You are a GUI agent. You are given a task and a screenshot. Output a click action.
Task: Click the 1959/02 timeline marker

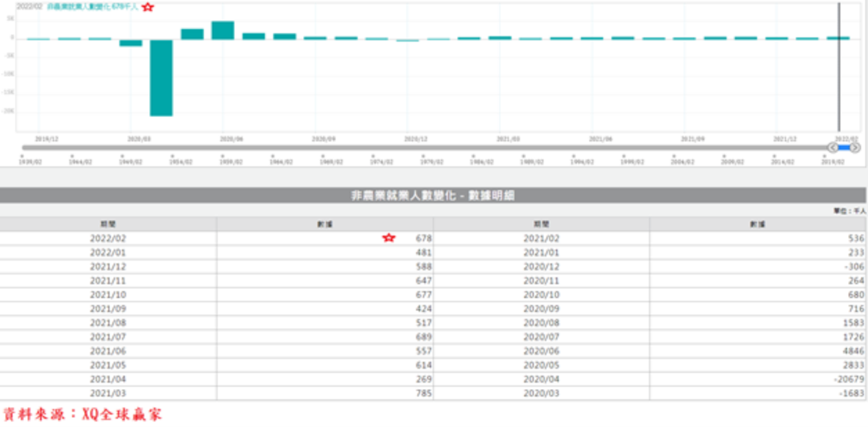pos(231,160)
